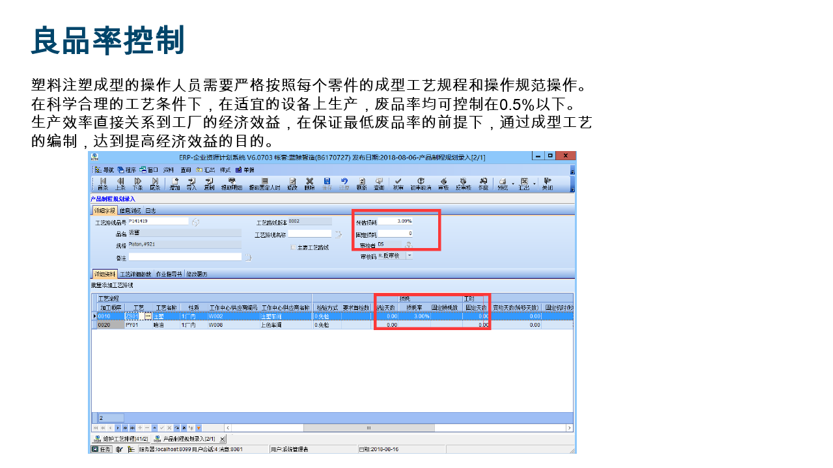This screenshot has height=468, width=833.
Task: Open the audit code (审核码) dropdown
Action: coord(409,256)
